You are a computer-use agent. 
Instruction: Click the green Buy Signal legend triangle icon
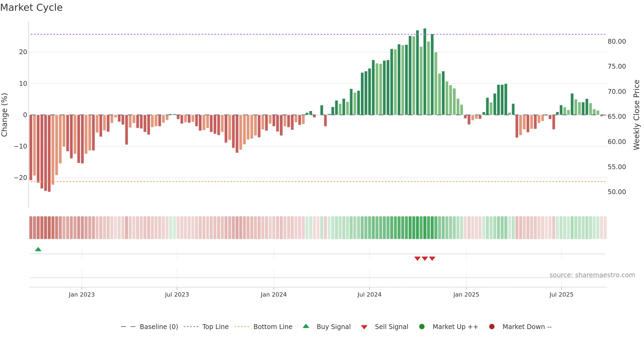(306, 326)
